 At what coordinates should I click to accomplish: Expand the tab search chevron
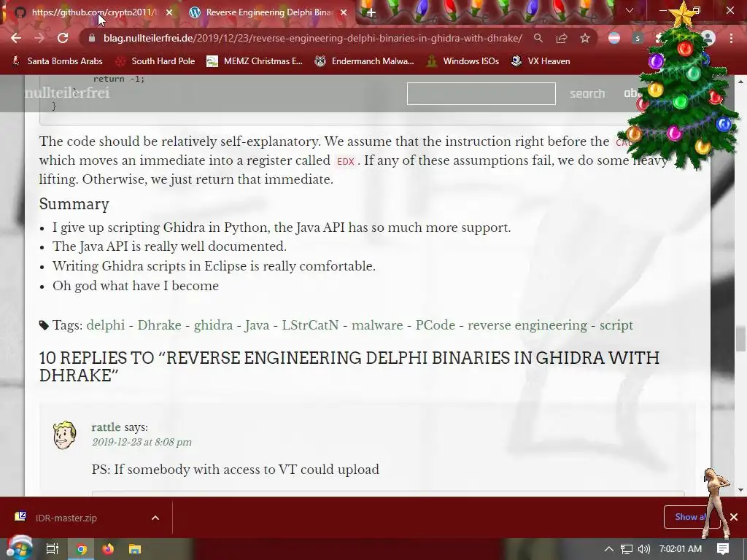pyautogui.click(x=630, y=10)
